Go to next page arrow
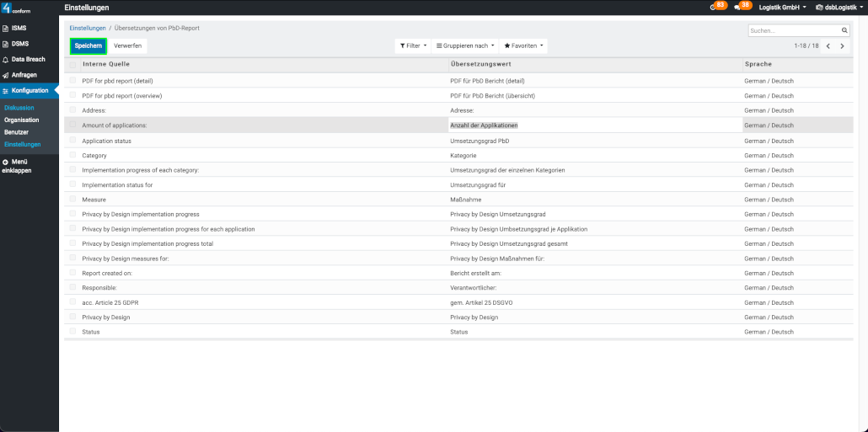 (841, 45)
